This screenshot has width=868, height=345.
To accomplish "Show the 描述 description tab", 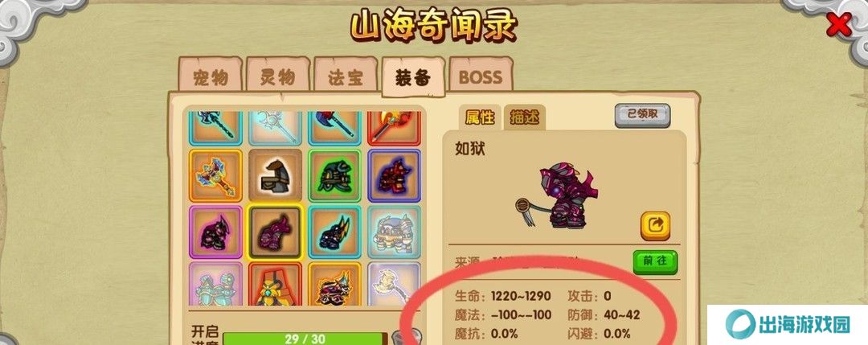I will tap(524, 118).
